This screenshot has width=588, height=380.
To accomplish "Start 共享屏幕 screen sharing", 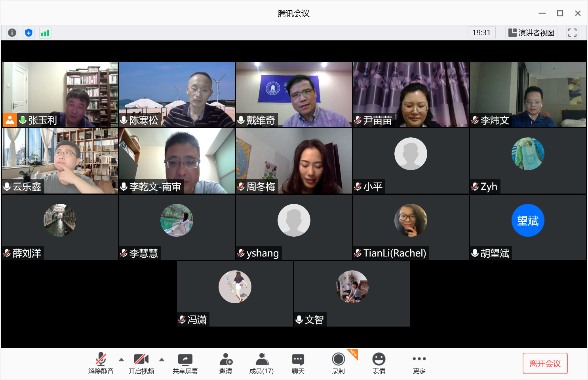I will pos(185,363).
